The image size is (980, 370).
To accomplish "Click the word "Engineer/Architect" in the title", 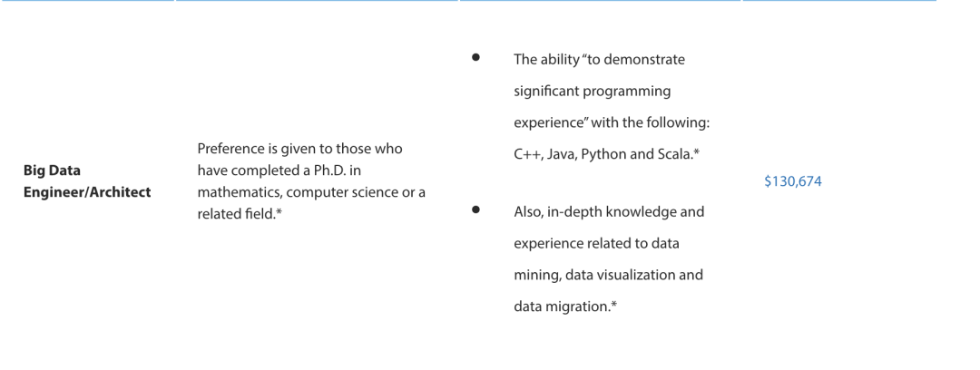I will [87, 192].
